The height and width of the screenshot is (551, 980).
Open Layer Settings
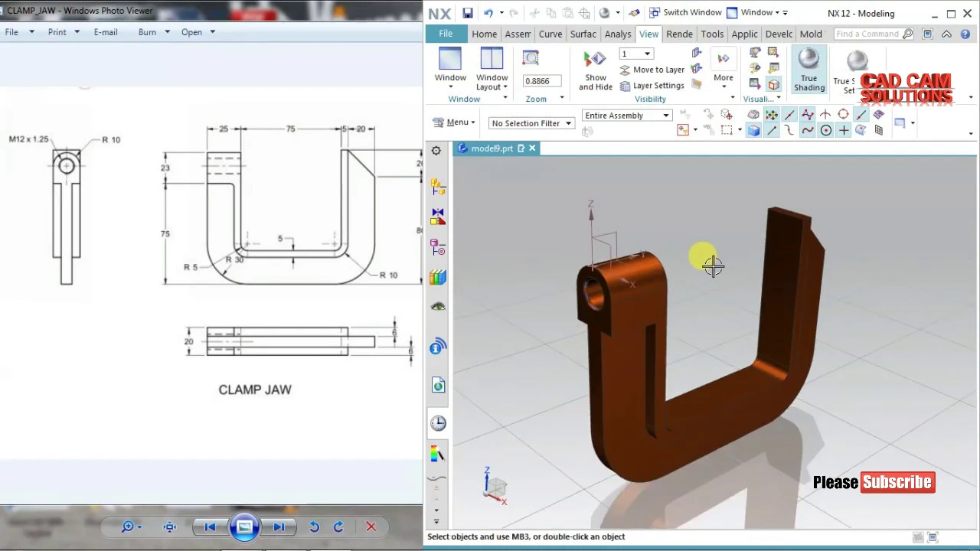click(x=652, y=86)
